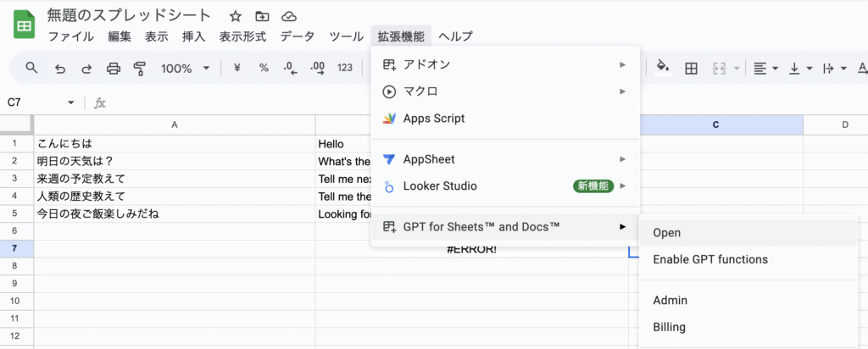The image size is (868, 349).
Task: Open Billing in GPT submenu
Action: click(748, 327)
